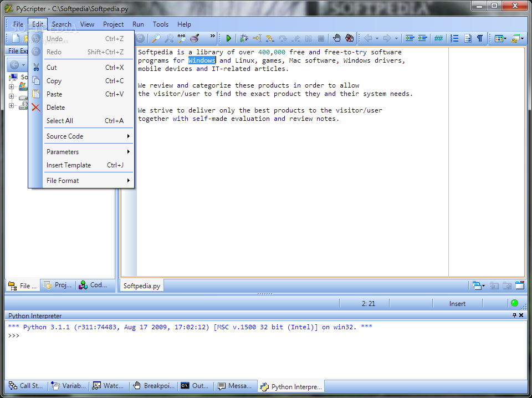Click the green interpreter status indicator

point(514,303)
